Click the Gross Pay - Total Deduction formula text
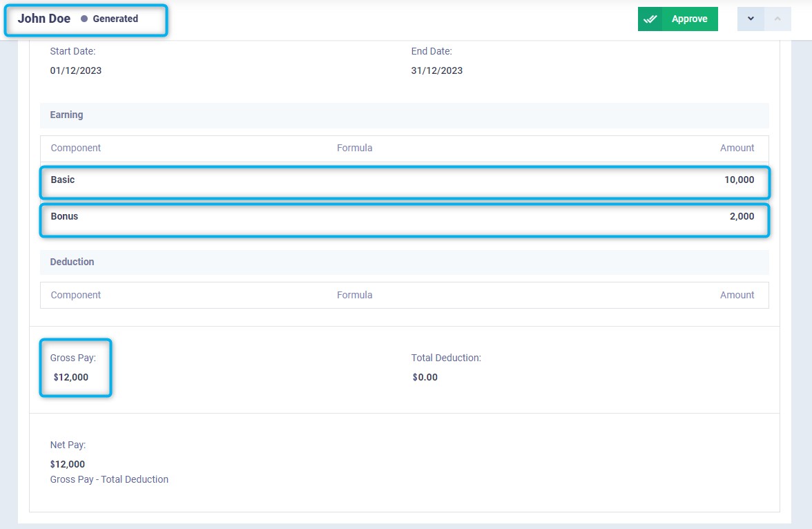Viewport: 812px width, 529px height. point(109,479)
